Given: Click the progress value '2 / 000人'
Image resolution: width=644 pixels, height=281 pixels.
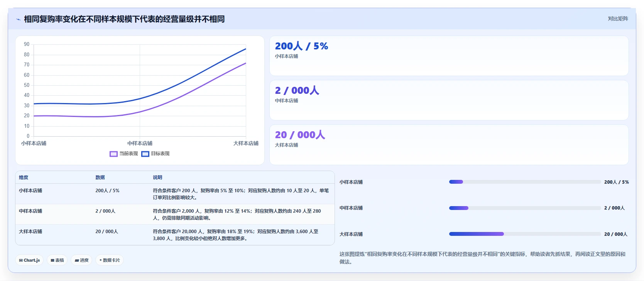Looking at the screenshot, I should click(x=614, y=208).
